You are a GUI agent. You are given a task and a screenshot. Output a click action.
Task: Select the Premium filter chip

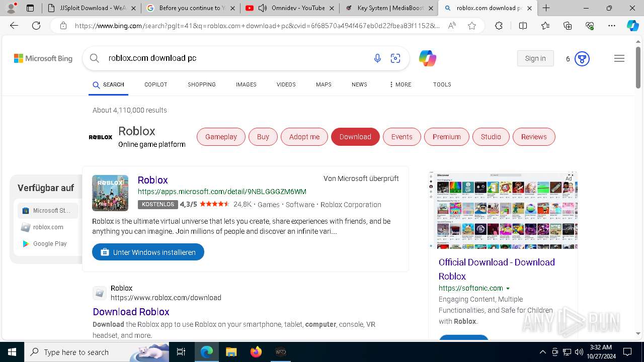tap(447, 137)
